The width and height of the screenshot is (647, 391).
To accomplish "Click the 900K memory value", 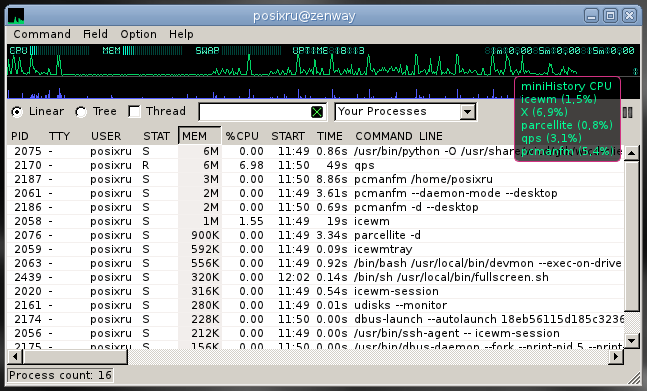I will [205, 236].
